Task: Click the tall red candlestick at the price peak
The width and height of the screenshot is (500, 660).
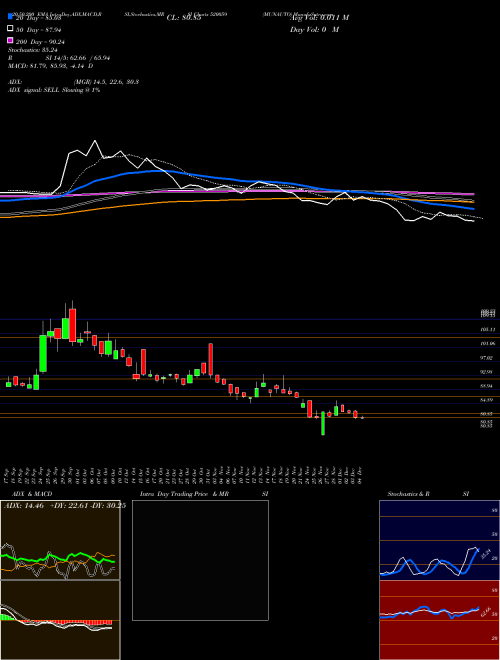Action: pyautogui.click(x=72, y=325)
